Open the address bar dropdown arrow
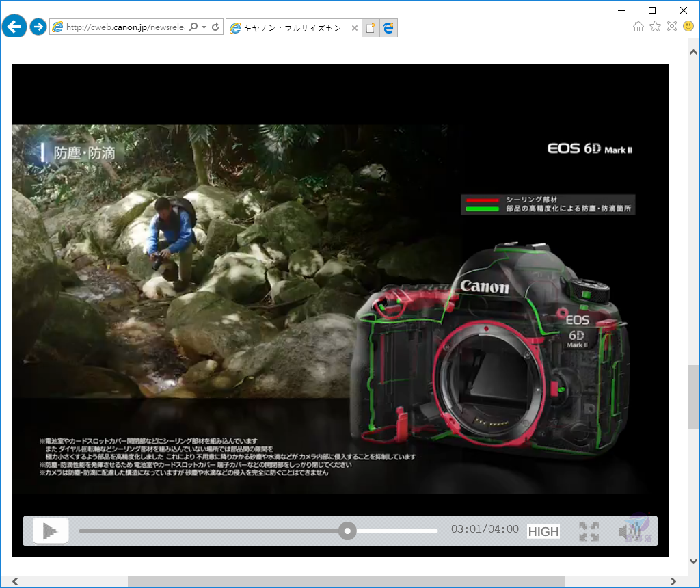Screen dimensions: 700x588 204,27
